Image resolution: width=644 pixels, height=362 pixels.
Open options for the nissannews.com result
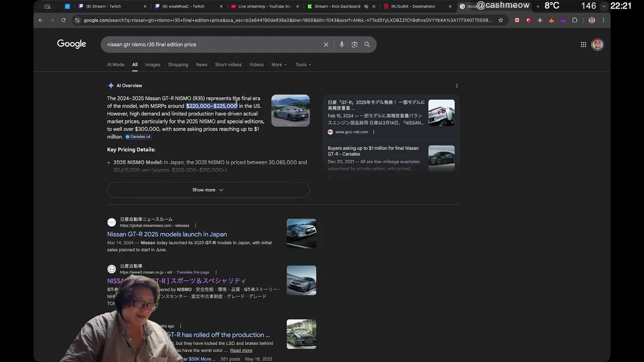tap(196, 226)
